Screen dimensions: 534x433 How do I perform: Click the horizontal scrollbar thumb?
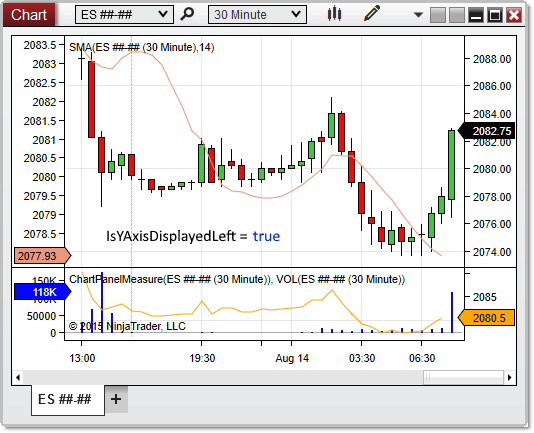click(463, 377)
